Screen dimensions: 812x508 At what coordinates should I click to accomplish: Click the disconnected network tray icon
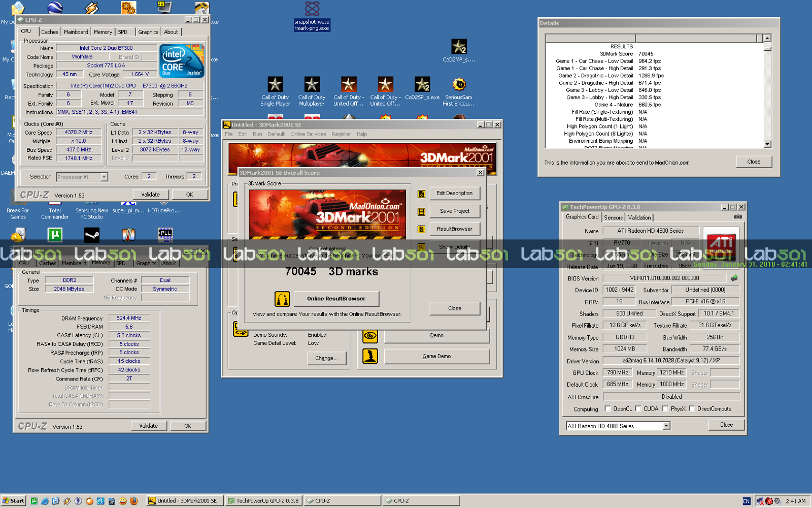point(760,501)
